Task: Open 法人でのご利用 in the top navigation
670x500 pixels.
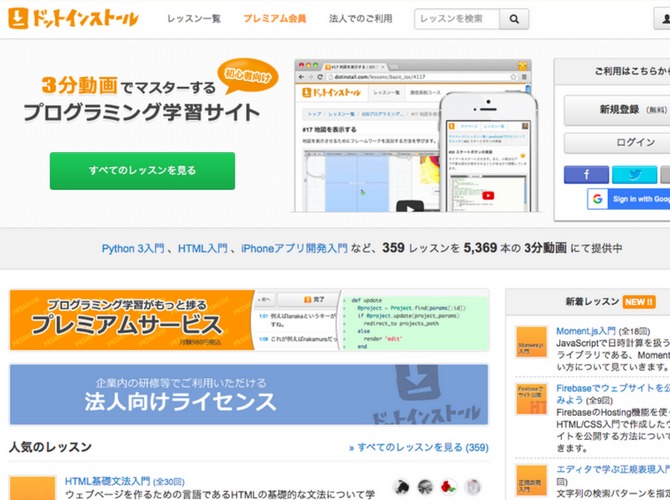Action: tap(360, 19)
